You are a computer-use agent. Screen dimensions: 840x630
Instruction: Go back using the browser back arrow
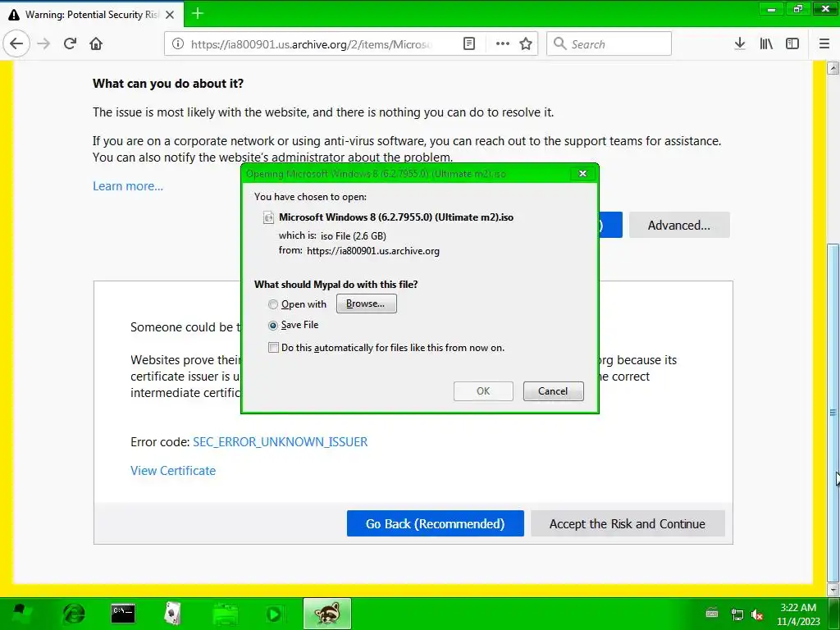16,43
